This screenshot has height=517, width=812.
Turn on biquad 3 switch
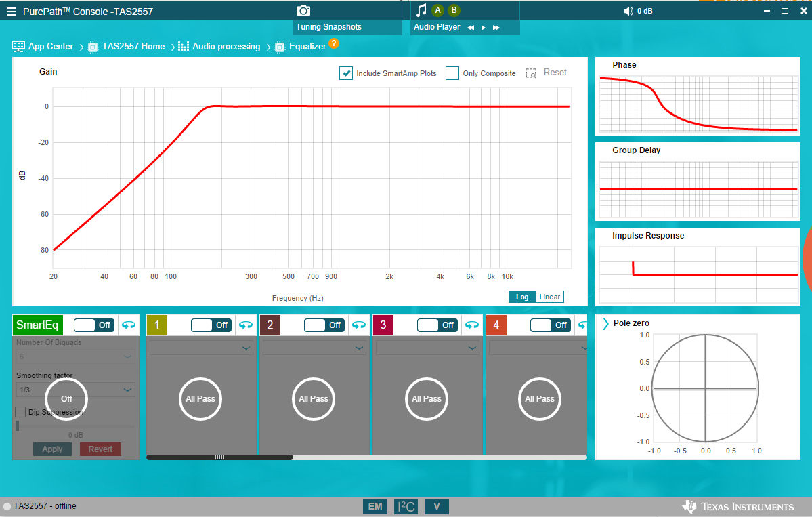click(437, 325)
